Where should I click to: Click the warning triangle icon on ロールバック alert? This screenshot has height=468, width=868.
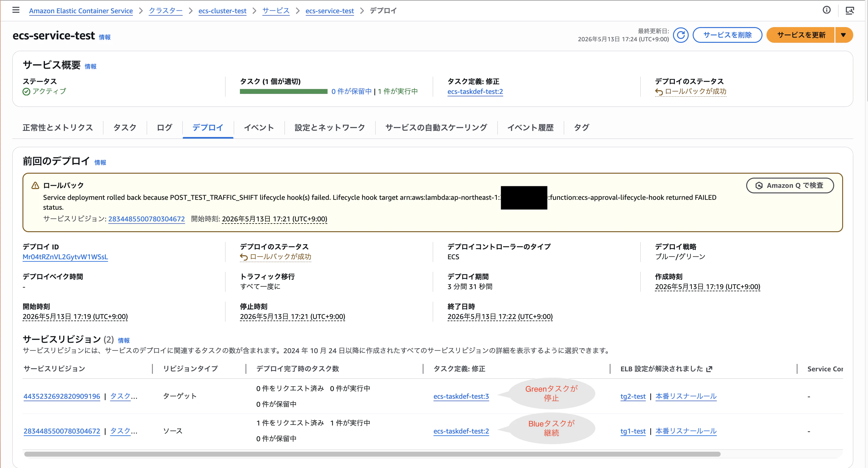click(x=35, y=185)
